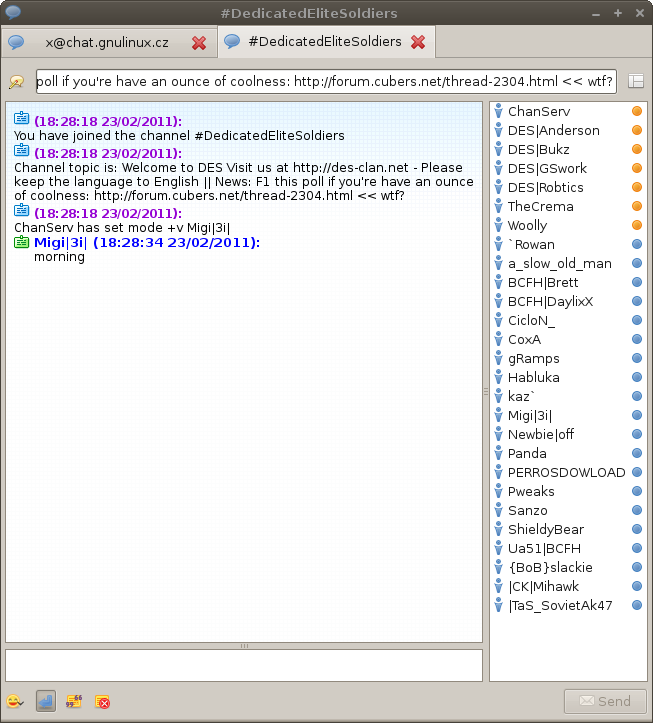Select PERROSDOWLOAD in the participant list
The width and height of the screenshot is (653, 723).
pos(566,473)
